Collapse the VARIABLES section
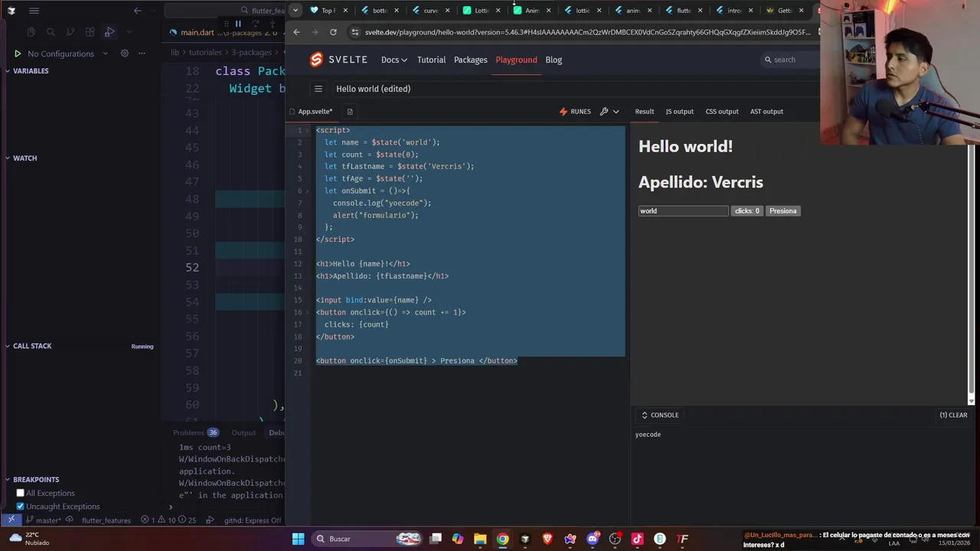This screenshot has height=551, width=980. [31, 71]
